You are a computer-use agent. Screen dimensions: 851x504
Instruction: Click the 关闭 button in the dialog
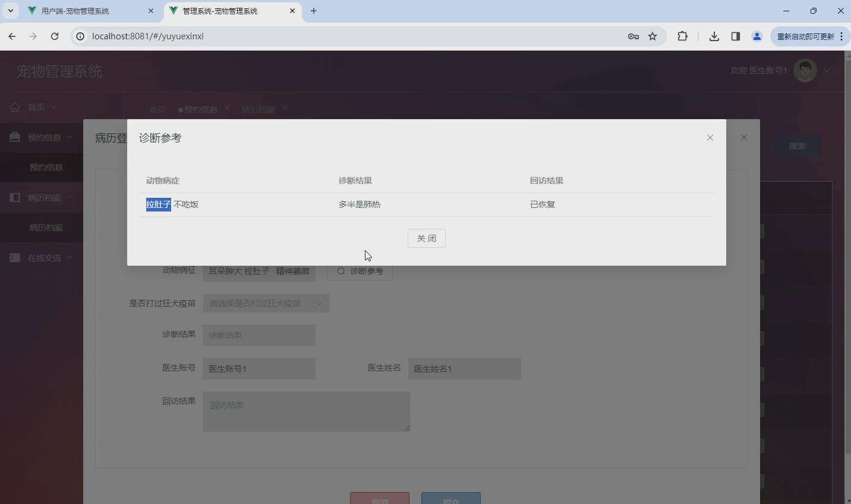[427, 238]
